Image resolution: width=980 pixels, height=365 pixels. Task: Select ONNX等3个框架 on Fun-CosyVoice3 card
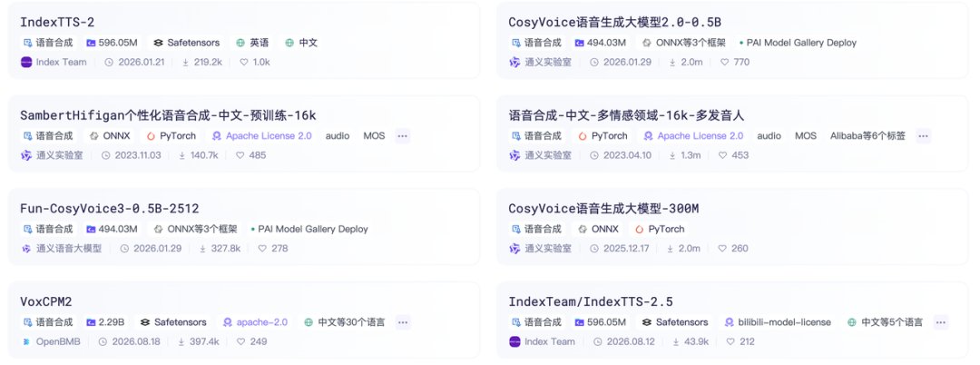point(195,229)
